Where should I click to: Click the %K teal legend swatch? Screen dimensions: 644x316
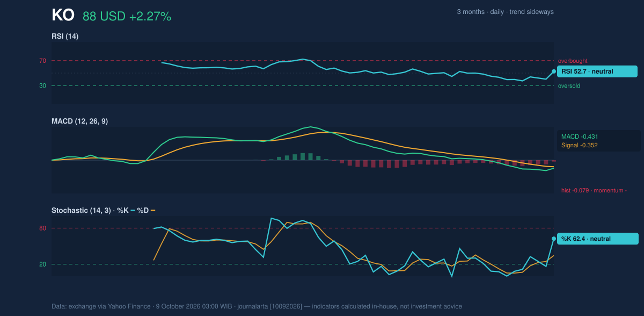click(133, 211)
